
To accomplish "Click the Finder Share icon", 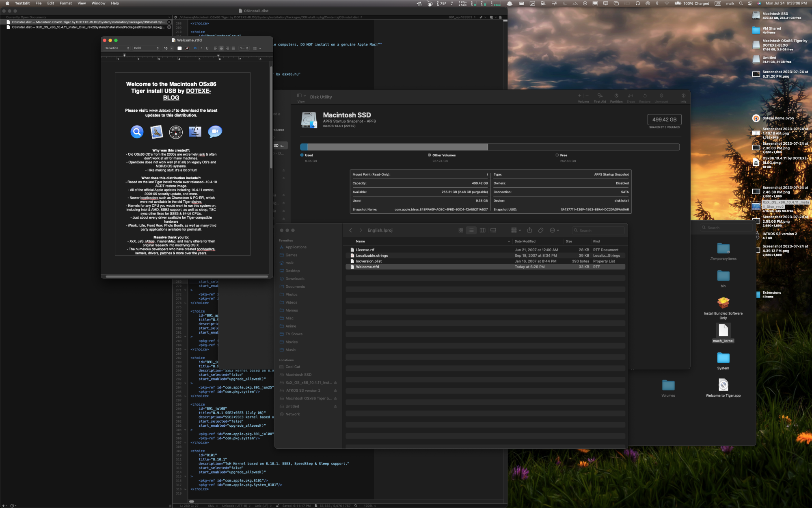I will pos(529,230).
